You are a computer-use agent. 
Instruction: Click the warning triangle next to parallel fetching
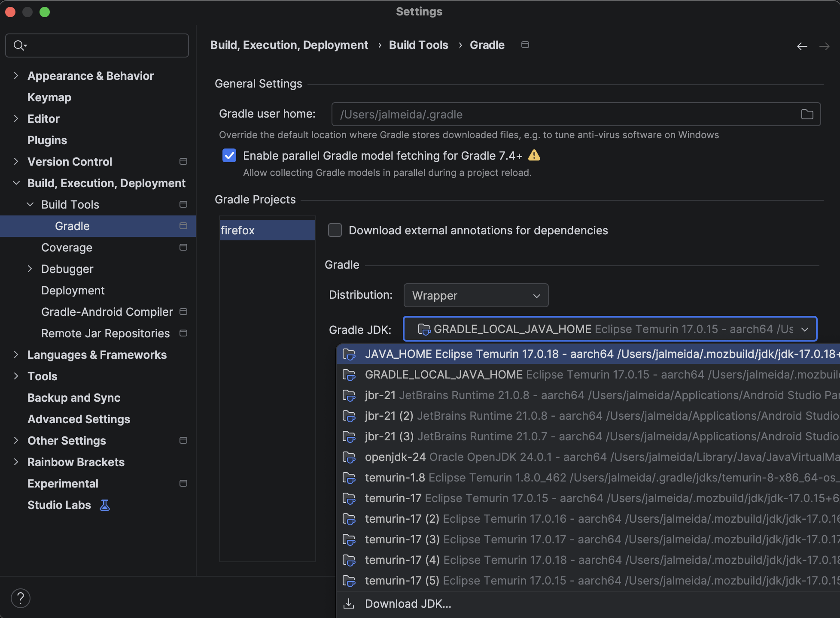[x=534, y=155]
